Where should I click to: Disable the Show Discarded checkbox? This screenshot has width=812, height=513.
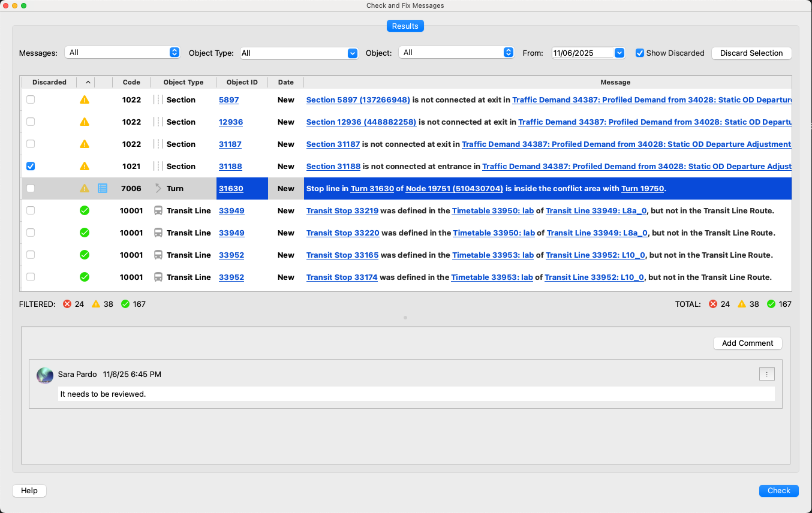click(639, 53)
